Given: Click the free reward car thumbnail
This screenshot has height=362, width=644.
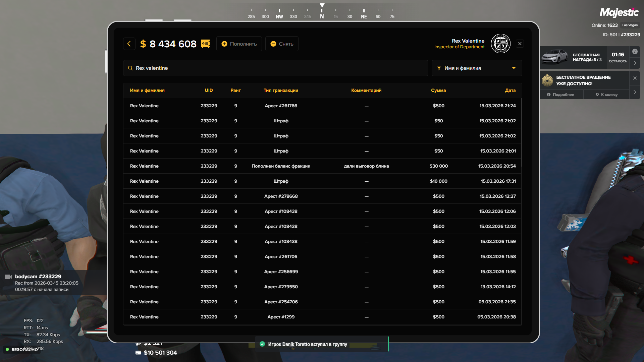Looking at the screenshot, I should tap(555, 57).
